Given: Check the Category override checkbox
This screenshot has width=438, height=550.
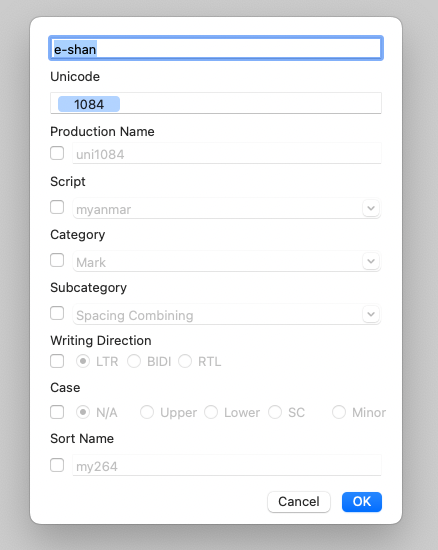Looking at the screenshot, I should click(x=57, y=260).
